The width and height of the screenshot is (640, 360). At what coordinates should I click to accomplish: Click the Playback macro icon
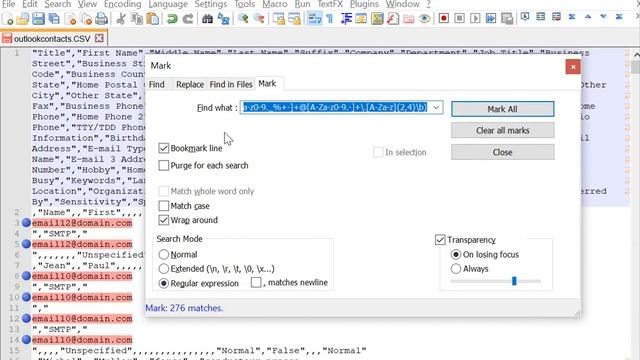coord(475,19)
